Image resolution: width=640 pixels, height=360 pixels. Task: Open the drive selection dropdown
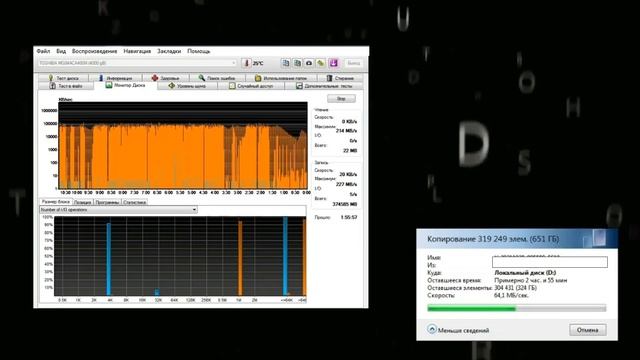pyautogui.click(x=138, y=63)
